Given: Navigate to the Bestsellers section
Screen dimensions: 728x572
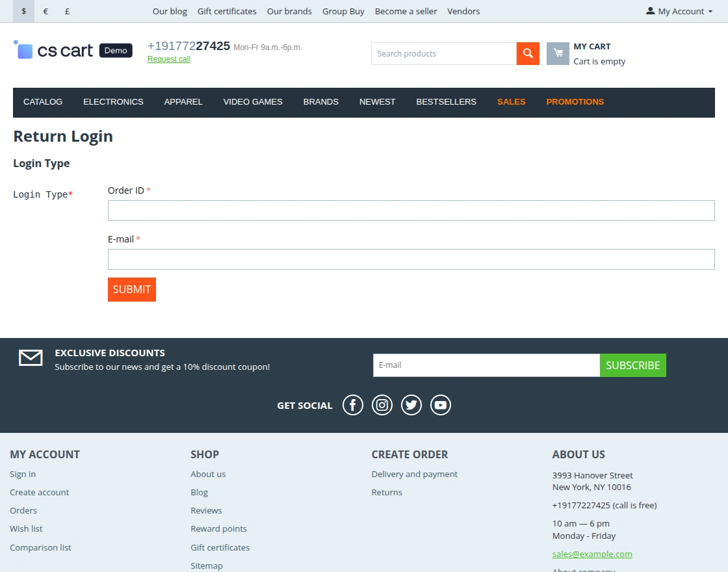Looking at the screenshot, I should click(x=447, y=101).
